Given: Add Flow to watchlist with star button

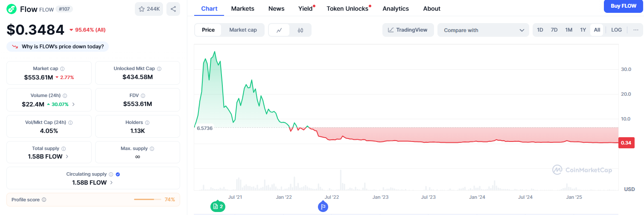Looking at the screenshot, I should (149, 9).
